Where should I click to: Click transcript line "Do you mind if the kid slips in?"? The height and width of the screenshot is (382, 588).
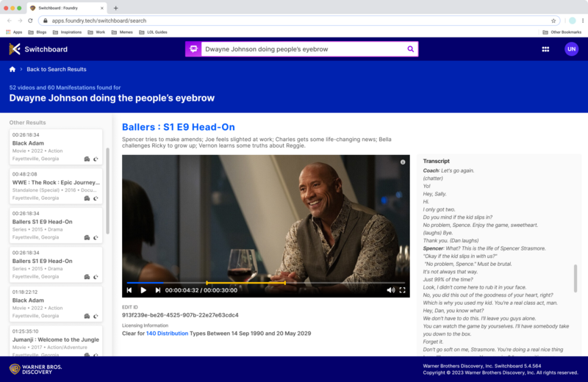[x=457, y=217]
